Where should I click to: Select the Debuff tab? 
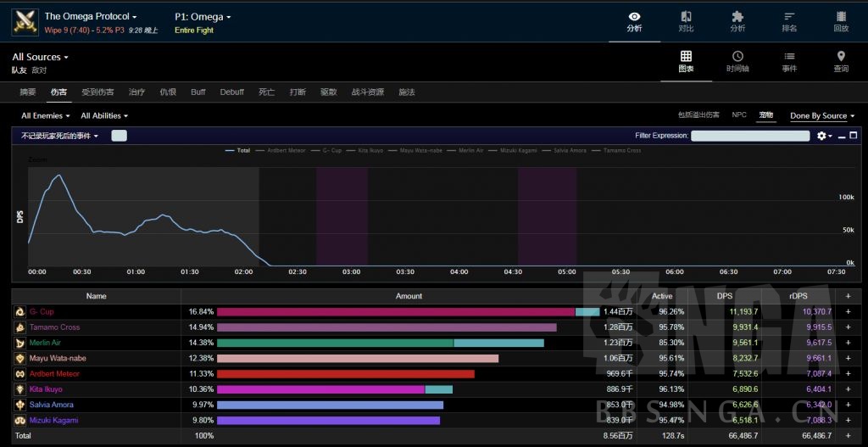click(231, 92)
